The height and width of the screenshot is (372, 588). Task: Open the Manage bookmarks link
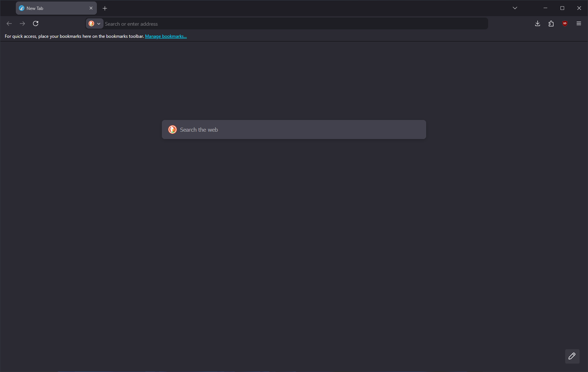click(166, 36)
